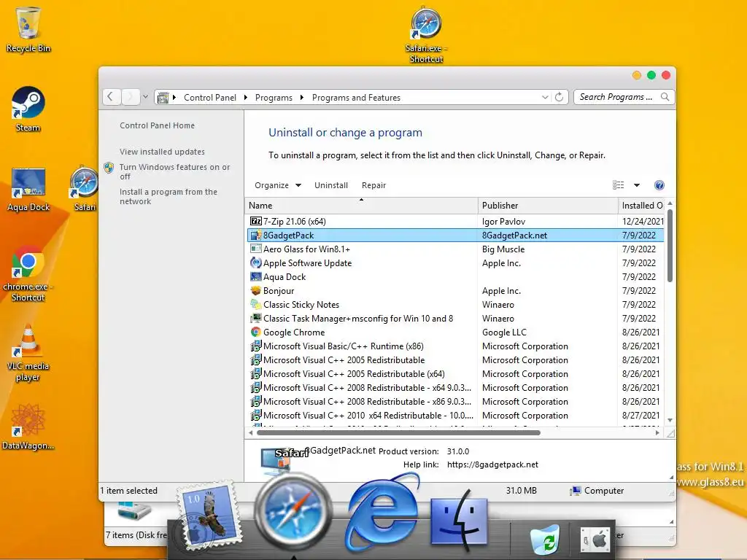Screen dimensions: 747x560
Task: Click the Google LLC publisher cell
Action: pyautogui.click(x=504, y=332)
